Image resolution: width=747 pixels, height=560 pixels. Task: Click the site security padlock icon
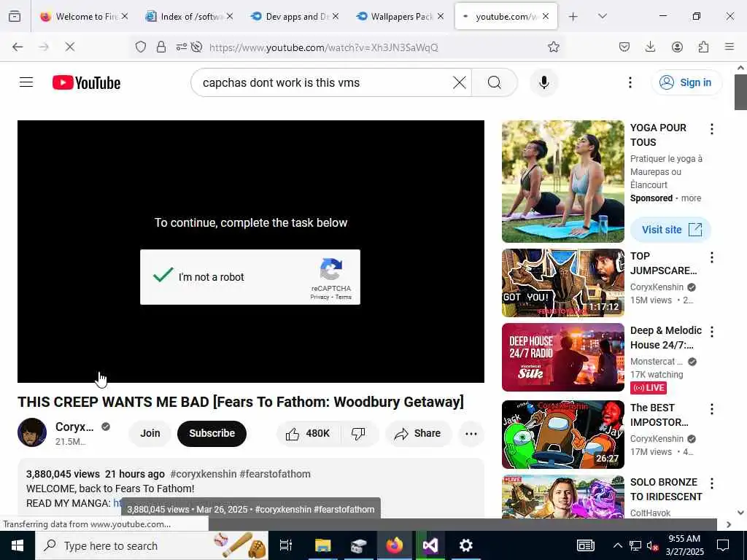click(161, 47)
